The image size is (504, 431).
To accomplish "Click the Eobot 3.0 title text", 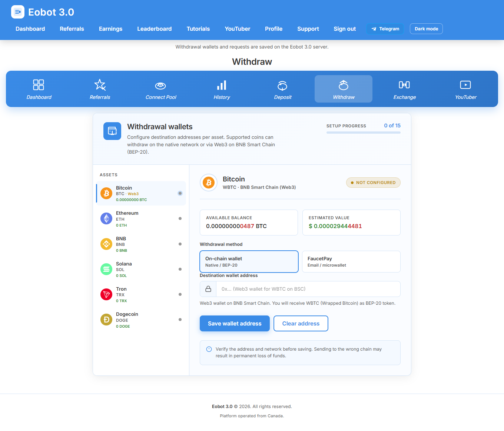I will click(51, 12).
